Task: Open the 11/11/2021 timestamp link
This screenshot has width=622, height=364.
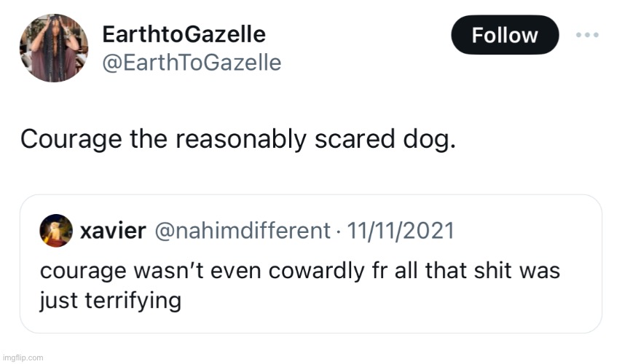Action: 401,232
